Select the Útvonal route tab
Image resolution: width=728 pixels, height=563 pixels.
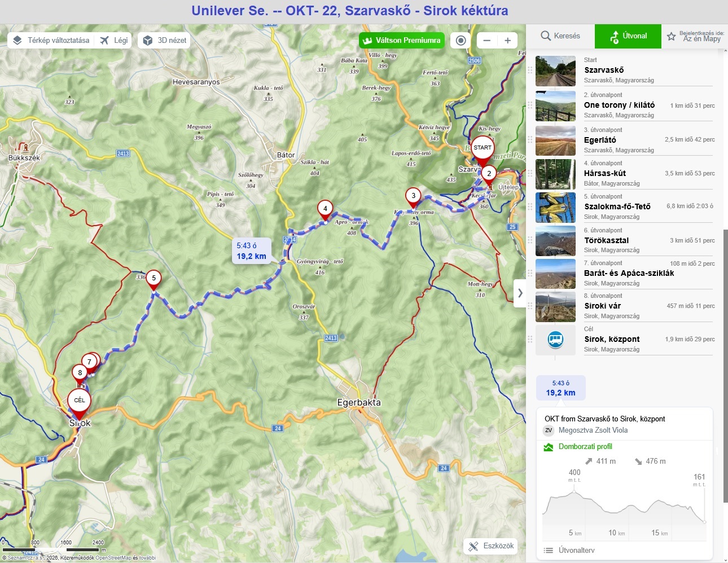[628, 36]
